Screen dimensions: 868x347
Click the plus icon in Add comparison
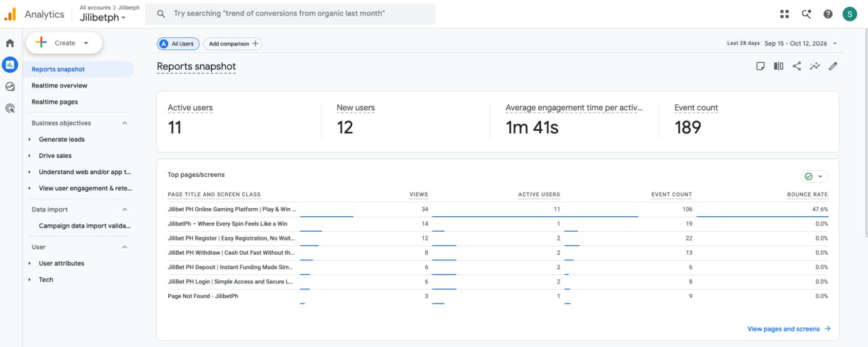[x=255, y=43]
